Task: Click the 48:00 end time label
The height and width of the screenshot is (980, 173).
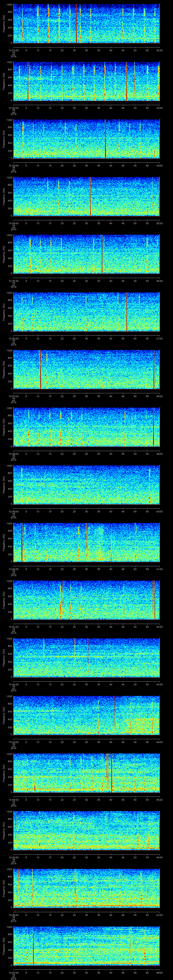Action: coord(159,972)
